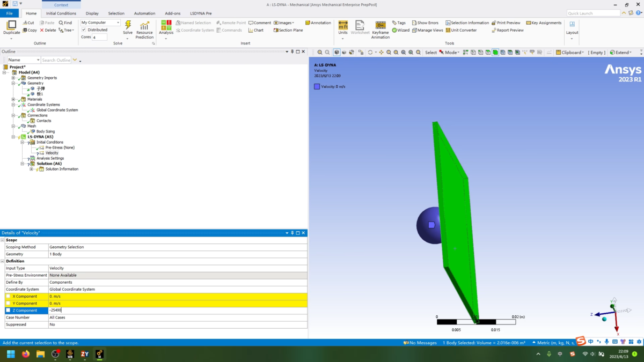Switch to the Display tab
Viewport: 644px width, 362px height.
point(92,13)
